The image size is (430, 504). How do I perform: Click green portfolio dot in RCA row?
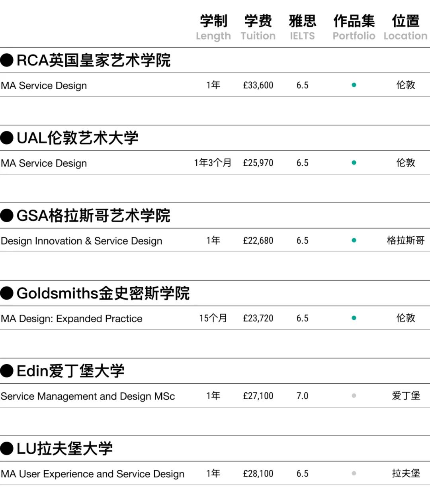click(x=354, y=85)
